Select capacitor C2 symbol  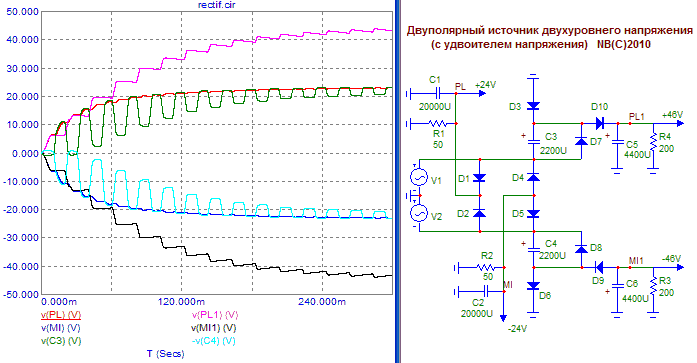click(485, 292)
